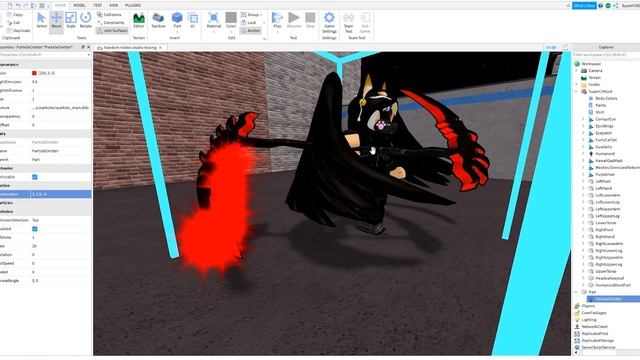Choose the Scale tool
This screenshot has width=640, height=360.
pos(71,20)
